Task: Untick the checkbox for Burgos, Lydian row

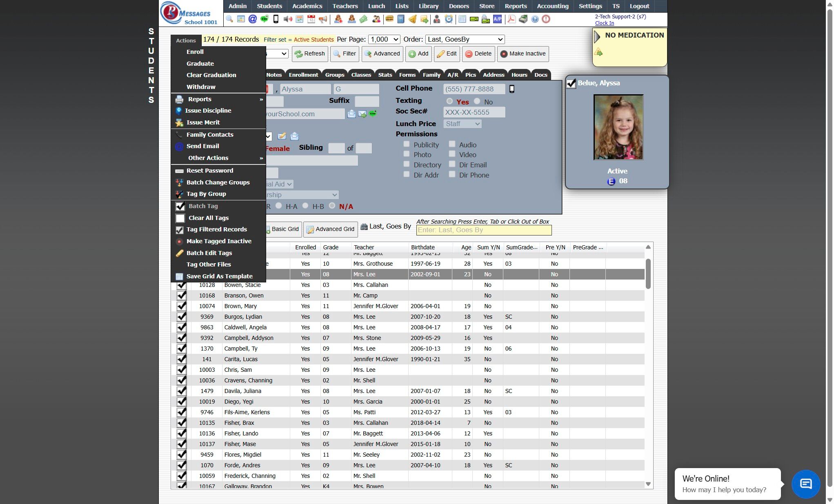Action: 182,317
